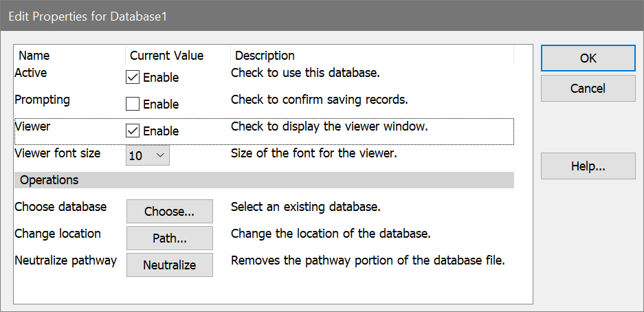Select the Active row label
This screenshot has height=312, width=644.
(31, 73)
